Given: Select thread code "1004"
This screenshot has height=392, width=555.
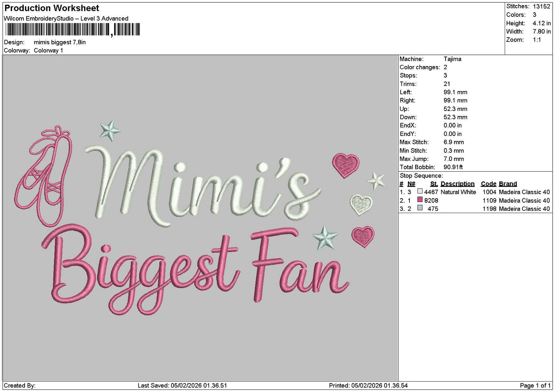Looking at the screenshot, I should [489, 192].
